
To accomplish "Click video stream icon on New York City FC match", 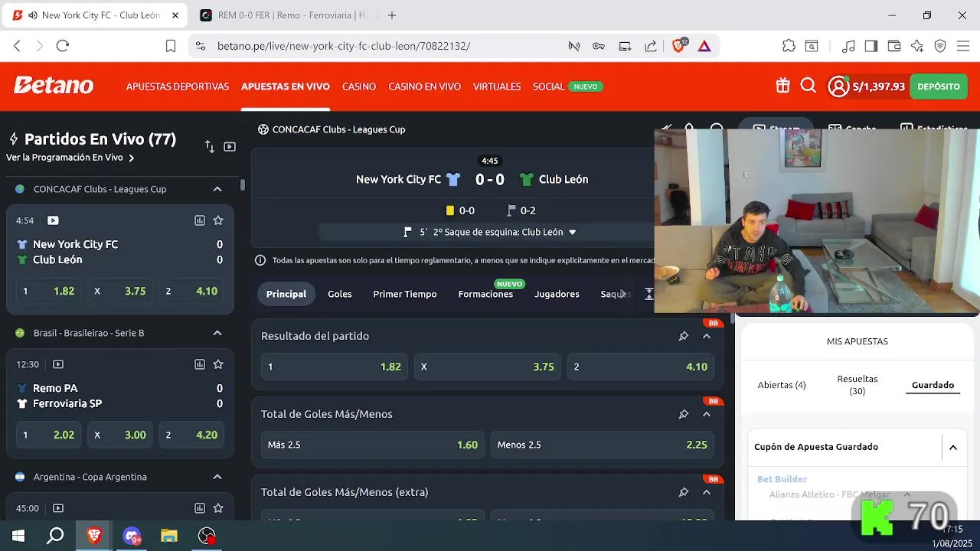I will 53,220.
